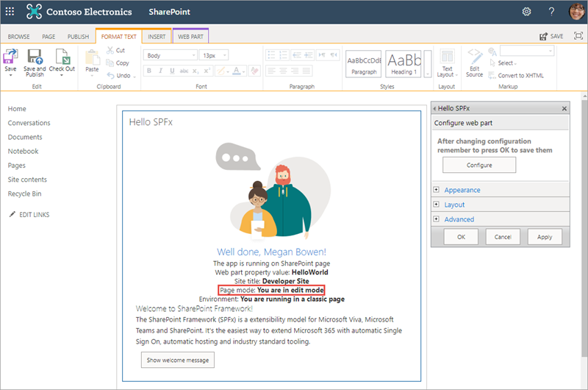Set left-to-right text direction
The width and height of the screenshot is (588, 390).
[x=322, y=55]
